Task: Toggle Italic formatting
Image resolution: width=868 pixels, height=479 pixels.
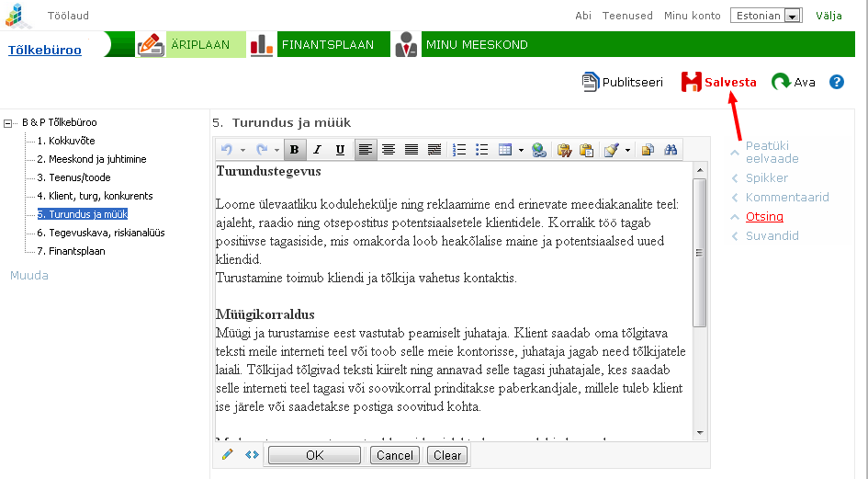Action: click(317, 150)
